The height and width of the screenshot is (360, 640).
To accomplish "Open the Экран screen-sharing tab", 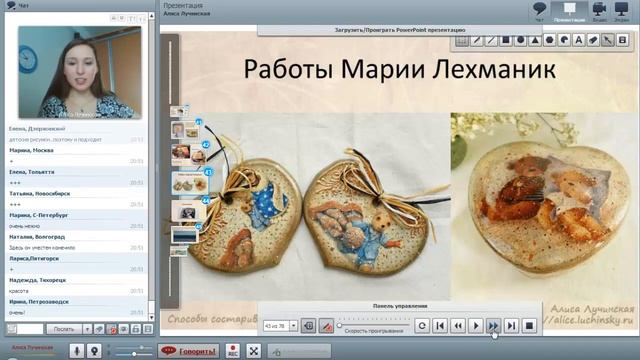I will click(622, 11).
